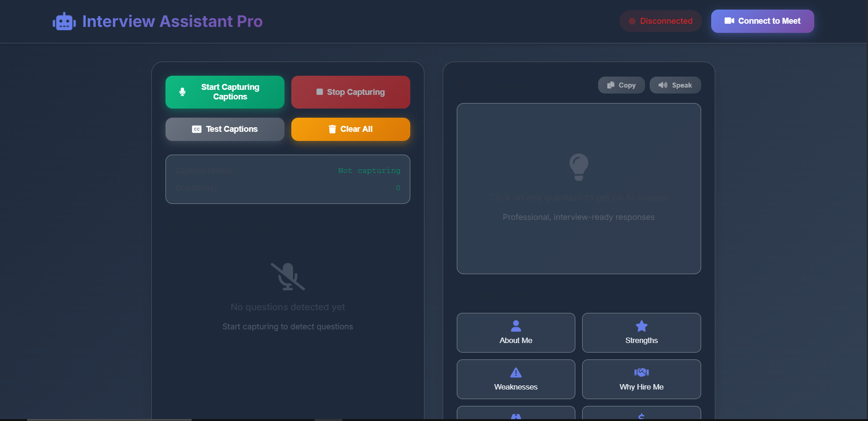The width and height of the screenshot is (868, 421).
Task: Click the clipboard icon on Copy button
Action: click(611, 85)
